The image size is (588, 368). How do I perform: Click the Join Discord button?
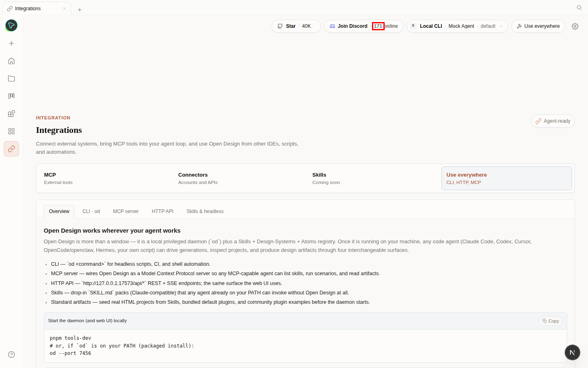(364, 26)
